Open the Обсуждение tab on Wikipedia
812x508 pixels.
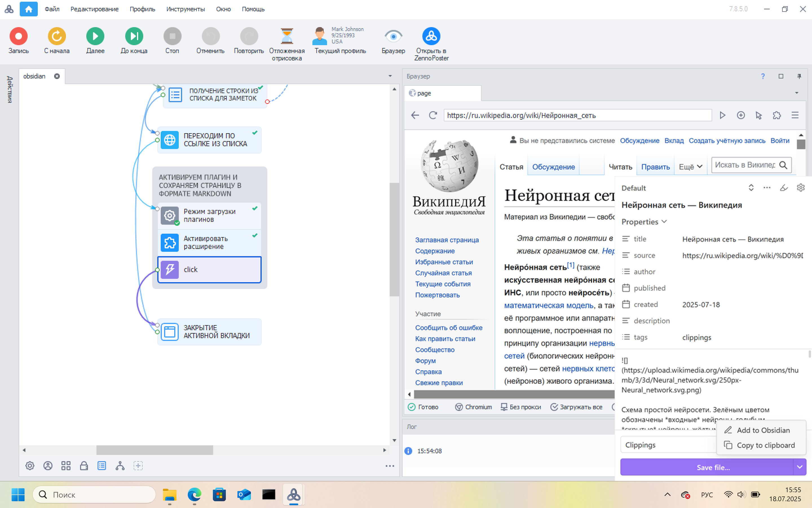pos(553,167)
